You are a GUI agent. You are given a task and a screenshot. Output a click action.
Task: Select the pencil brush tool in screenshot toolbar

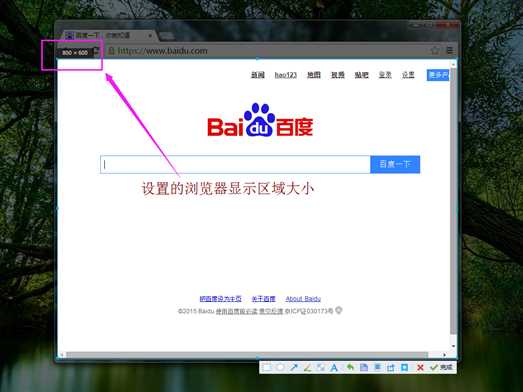pos(307,368)
